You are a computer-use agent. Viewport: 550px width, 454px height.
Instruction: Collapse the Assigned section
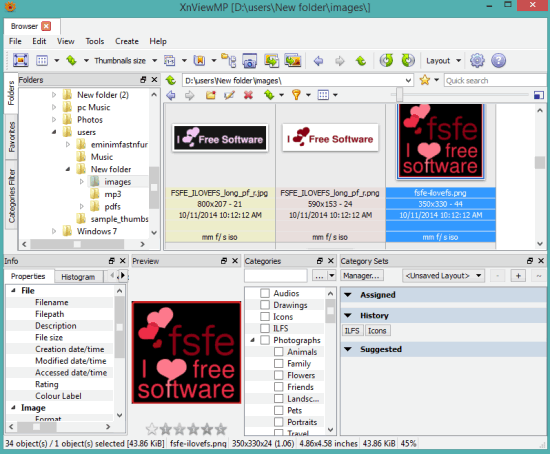[348, 295]
